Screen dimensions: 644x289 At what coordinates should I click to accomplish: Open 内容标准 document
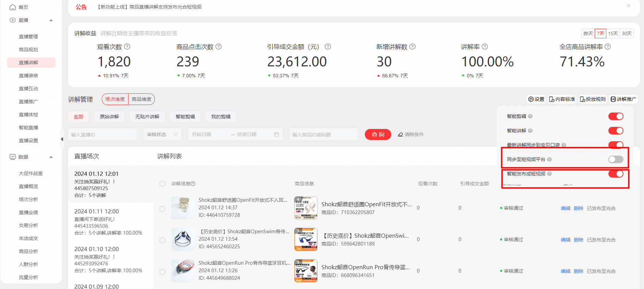[562, 99]
